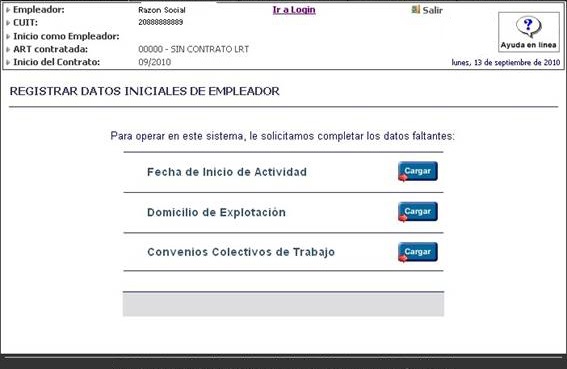Select the Fecha de Inicio de Actividad label
The width and height of the screenshot is (567, 369).
click(227, 172)
